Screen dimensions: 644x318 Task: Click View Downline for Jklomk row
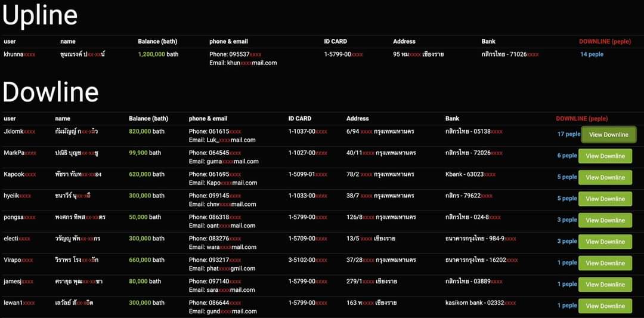coord(609,135)
